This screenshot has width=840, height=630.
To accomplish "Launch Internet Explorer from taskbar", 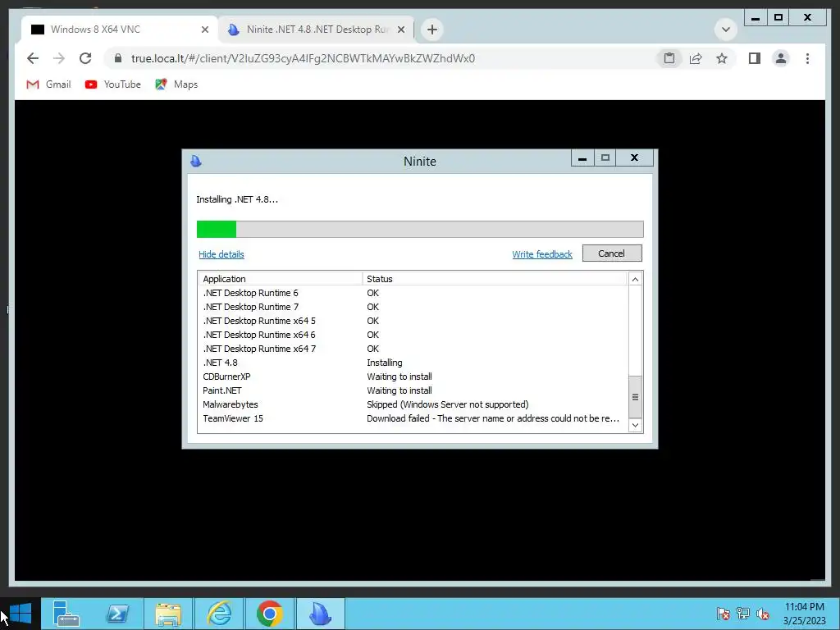I will (218, 614).
